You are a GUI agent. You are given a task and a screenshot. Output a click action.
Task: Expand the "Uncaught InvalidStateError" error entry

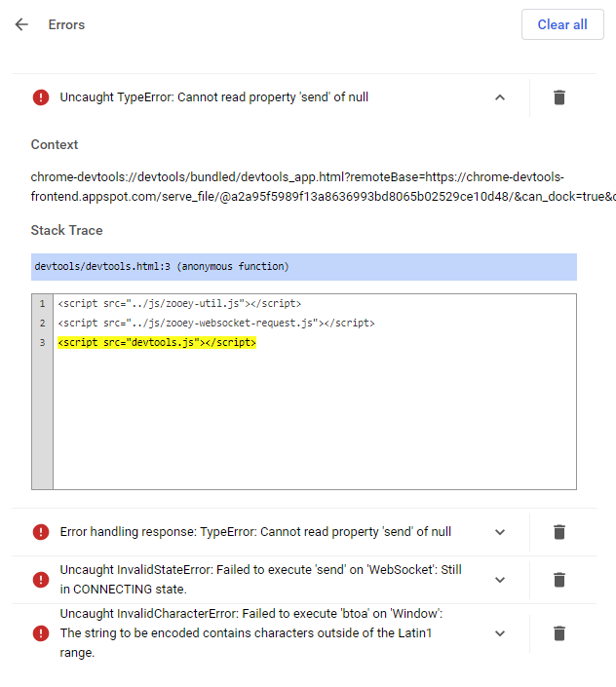coord(499,580)
